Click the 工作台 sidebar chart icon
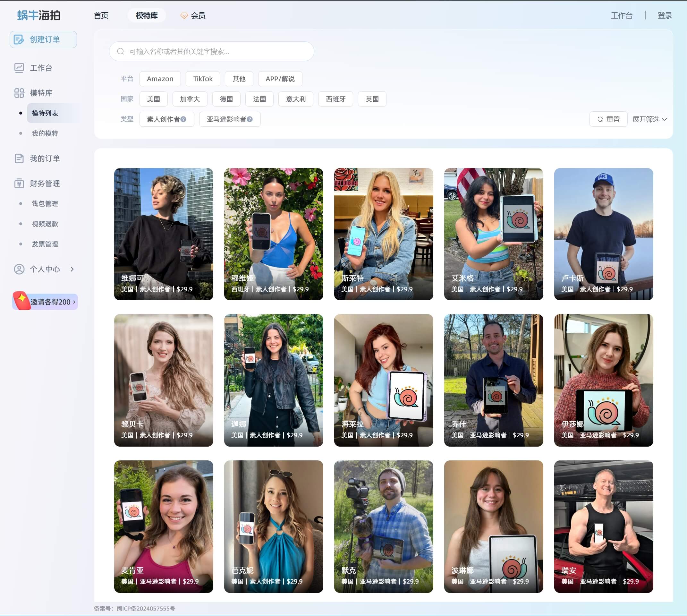 pos(19,68)
